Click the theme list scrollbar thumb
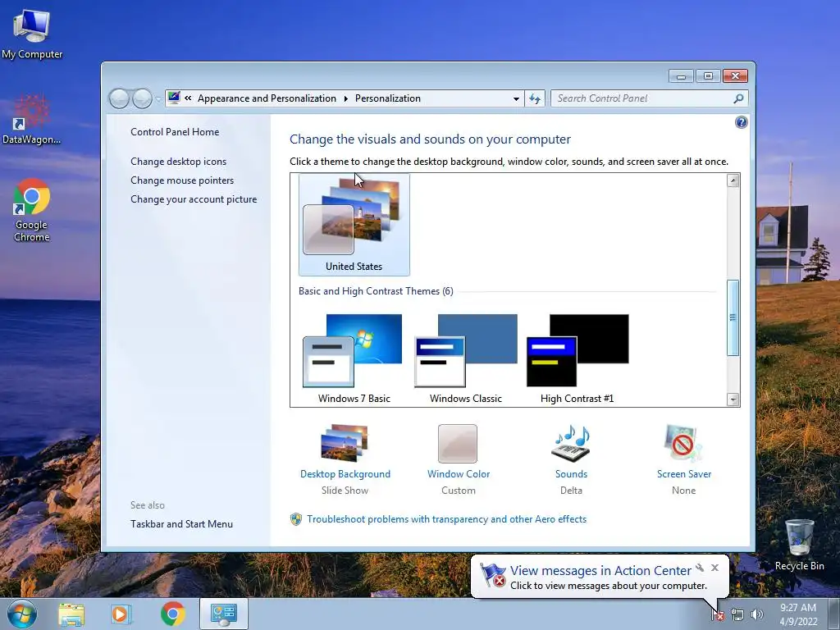840x630 pixels. [733, 317]
